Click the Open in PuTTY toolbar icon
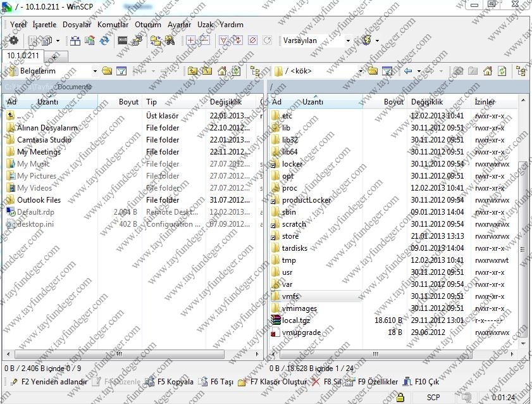Image resolution: width=532 pixels, height=404 pixels. coord(137,41)
